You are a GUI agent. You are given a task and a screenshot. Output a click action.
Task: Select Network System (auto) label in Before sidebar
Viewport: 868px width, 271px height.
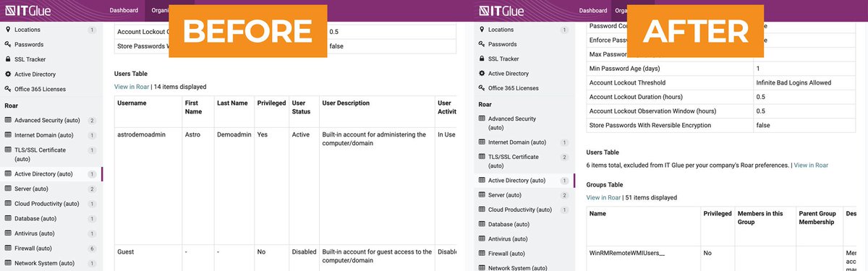pos(45,263)
